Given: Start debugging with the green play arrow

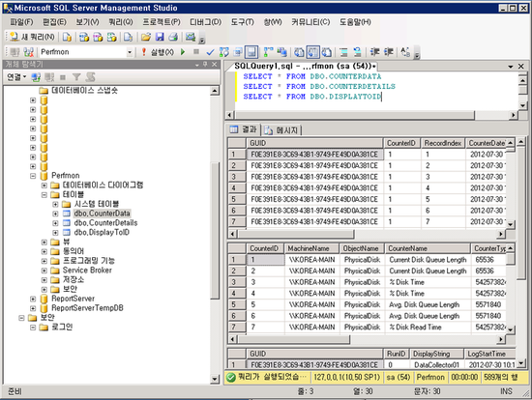Looking at the screenshot, I should click(183, 52).
